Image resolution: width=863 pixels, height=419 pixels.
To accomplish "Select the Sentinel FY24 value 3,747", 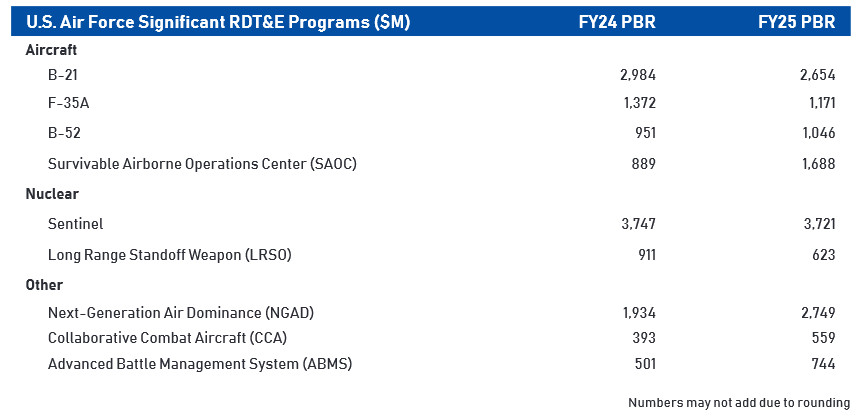I will [x=637, y=224].
